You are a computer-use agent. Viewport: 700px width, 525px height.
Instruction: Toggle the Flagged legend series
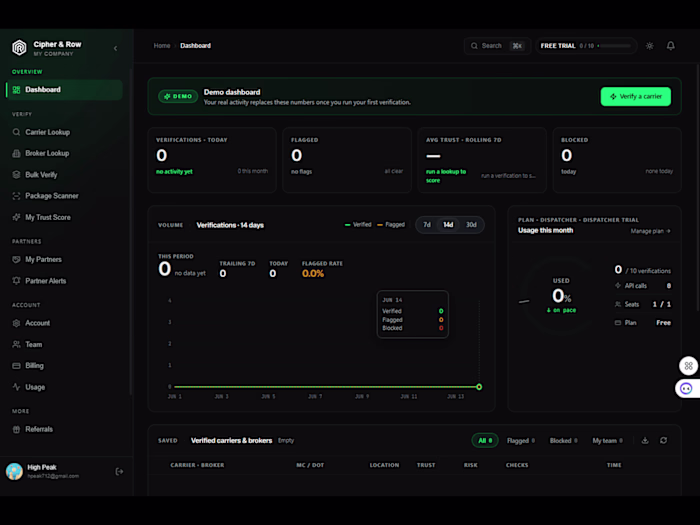click(391, 225)
